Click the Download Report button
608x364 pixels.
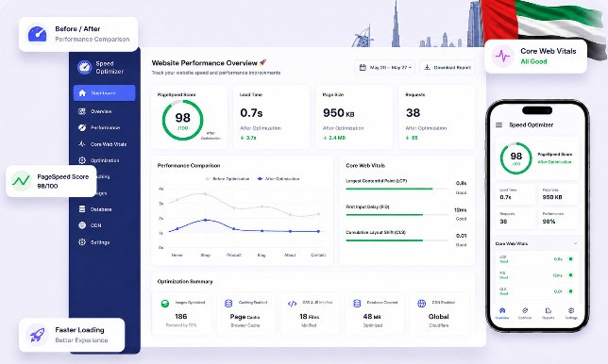coord(448,67)
